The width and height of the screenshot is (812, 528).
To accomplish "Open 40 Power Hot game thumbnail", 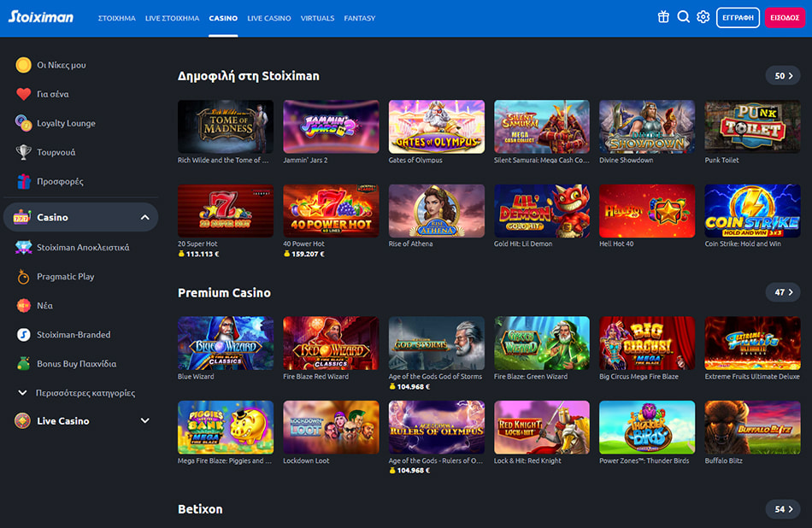I will [x=331, y=211].
